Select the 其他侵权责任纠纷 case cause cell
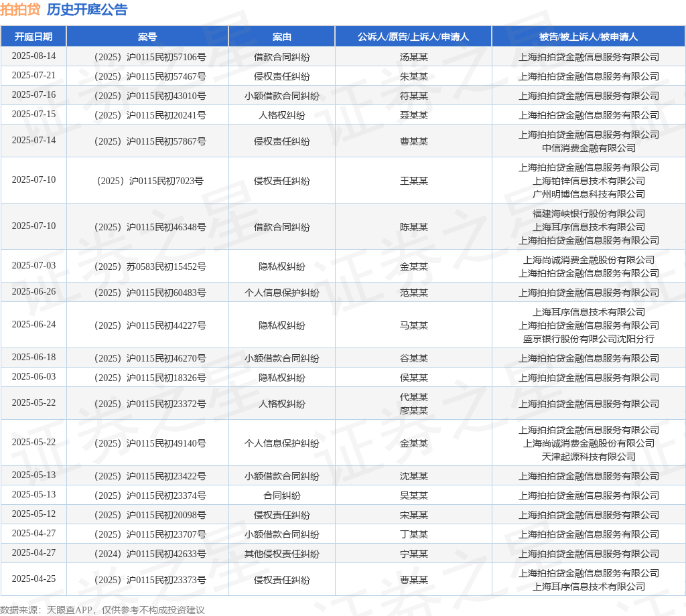This screenshot has width=686, height=616. click(x=282, y=554)
